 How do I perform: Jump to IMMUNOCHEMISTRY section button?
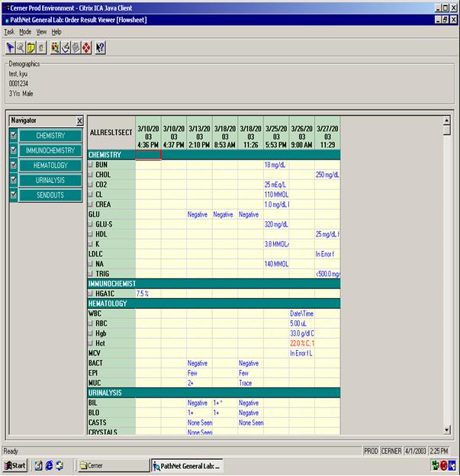click(50, 150)
